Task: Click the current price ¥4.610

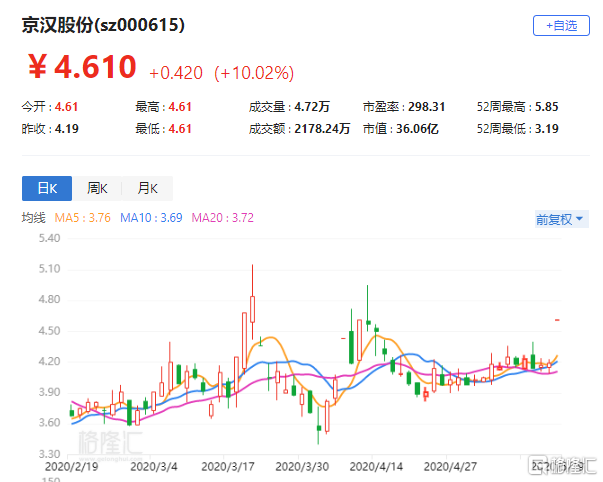Action: (82, 67)
